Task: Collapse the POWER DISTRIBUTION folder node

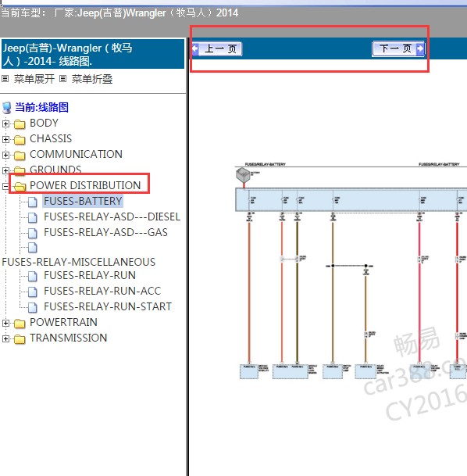Action: [x=5, y=186]
